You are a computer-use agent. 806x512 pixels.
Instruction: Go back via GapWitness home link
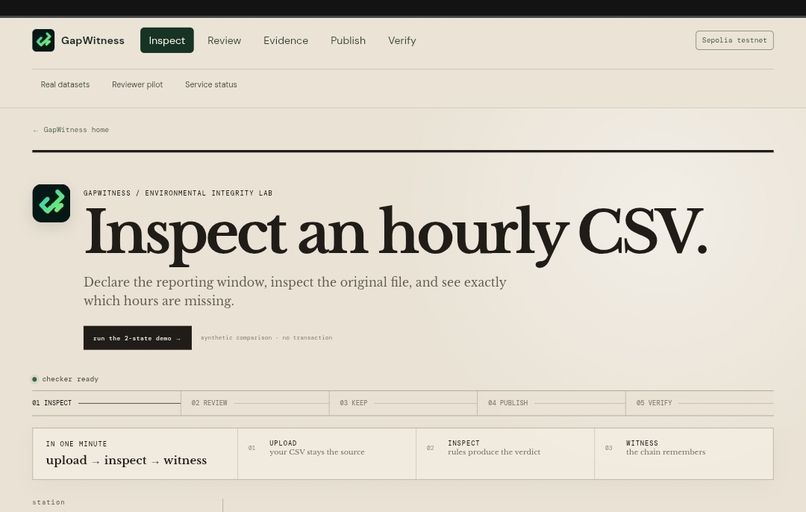[x=71, y=130]
